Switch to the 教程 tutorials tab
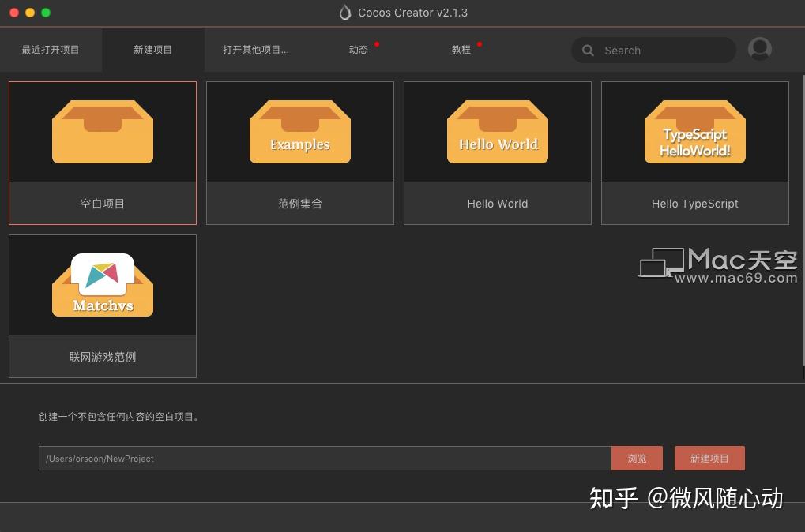The image size is (805, 532). click(x=461, y=49)
